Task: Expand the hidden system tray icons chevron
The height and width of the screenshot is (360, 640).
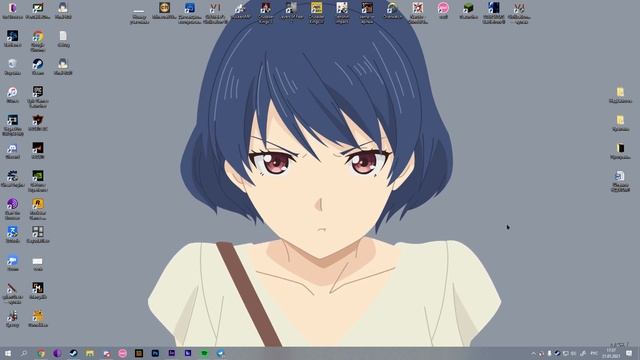Action: pyautogui.click(x=533, y=353)
